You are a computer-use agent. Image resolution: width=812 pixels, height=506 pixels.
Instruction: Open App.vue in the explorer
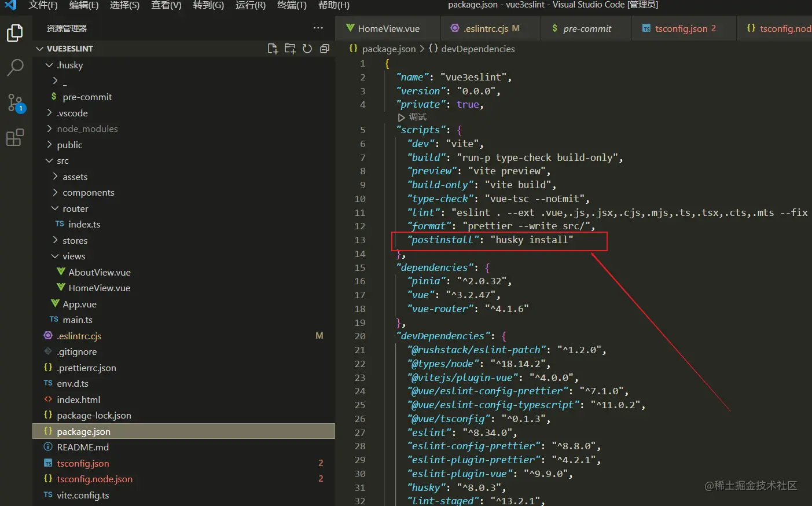pos(183,304)
